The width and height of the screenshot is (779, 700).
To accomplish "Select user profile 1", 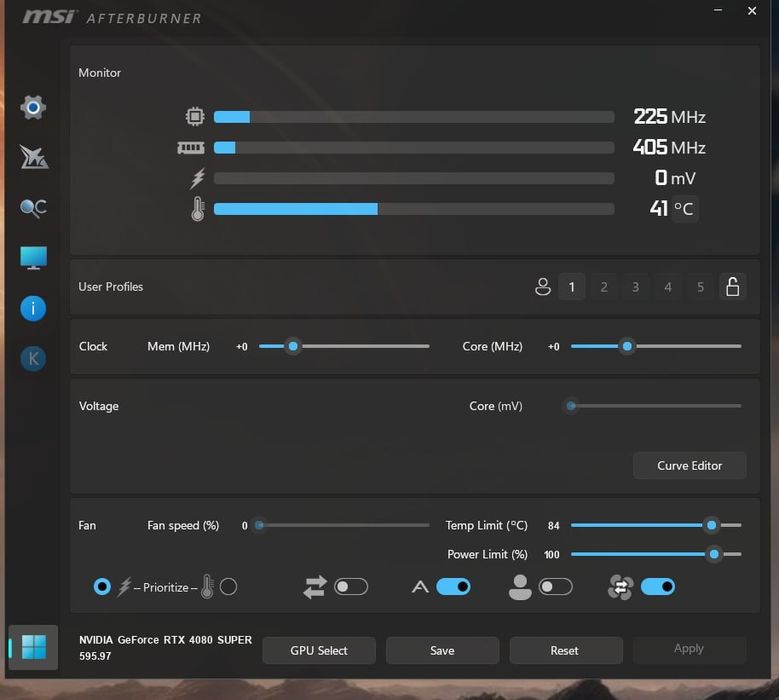I will pyautogui.click(x=572, y=287).
